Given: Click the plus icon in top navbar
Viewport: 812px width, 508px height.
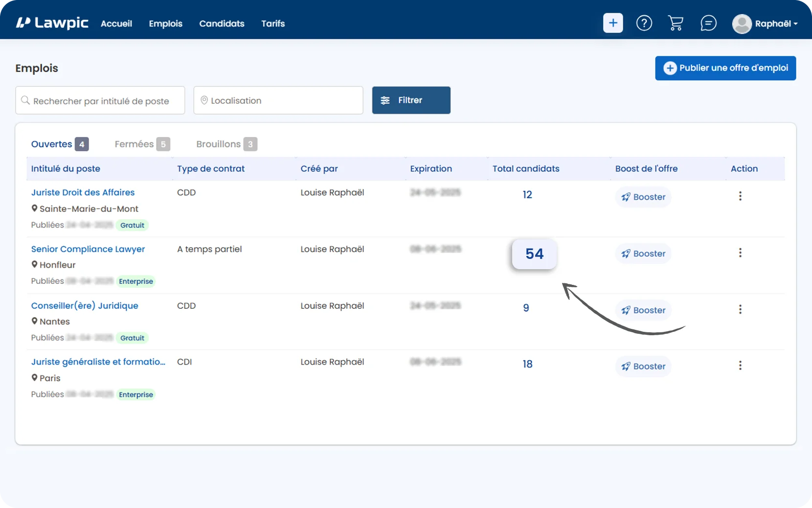Looking at the screenshot, I should 613,23.
